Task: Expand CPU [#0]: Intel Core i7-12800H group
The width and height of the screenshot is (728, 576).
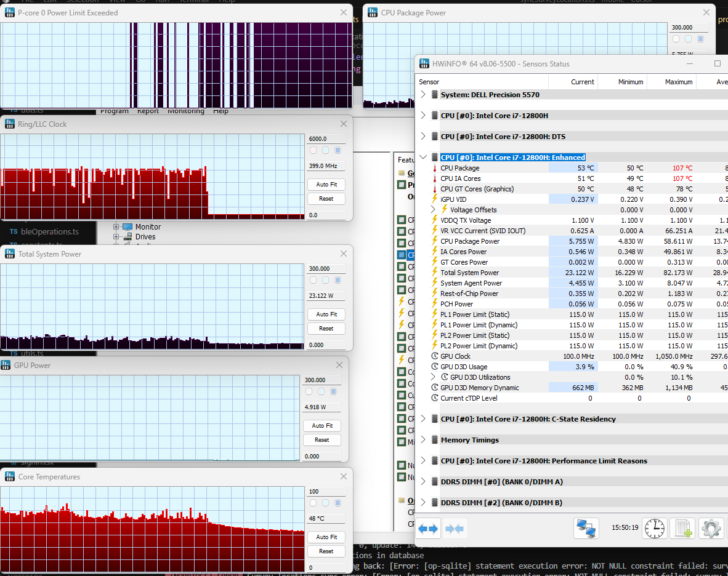Action: 423,115
